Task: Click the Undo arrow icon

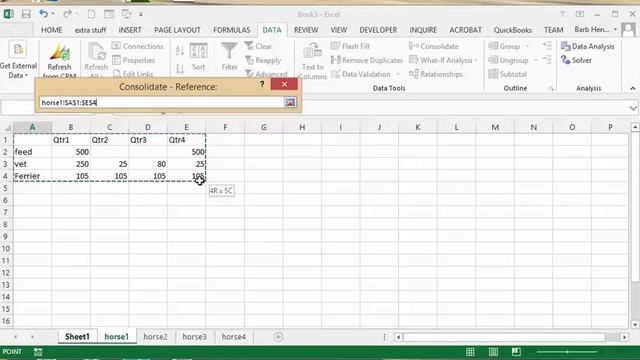Action: (43, 14)
